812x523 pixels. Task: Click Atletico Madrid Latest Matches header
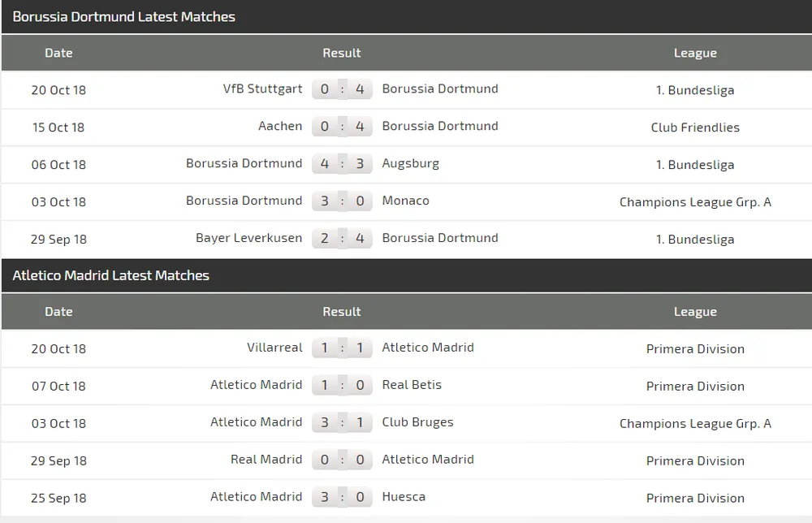point(111,276)
